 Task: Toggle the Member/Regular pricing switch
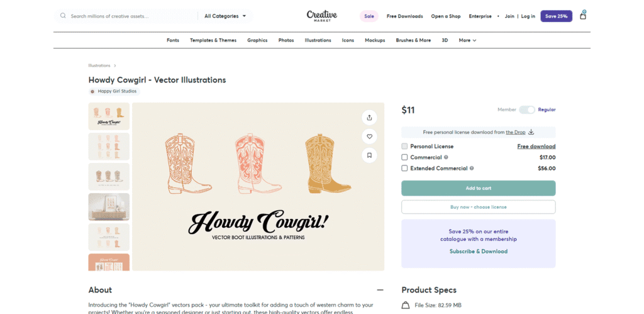coord(526,109)
